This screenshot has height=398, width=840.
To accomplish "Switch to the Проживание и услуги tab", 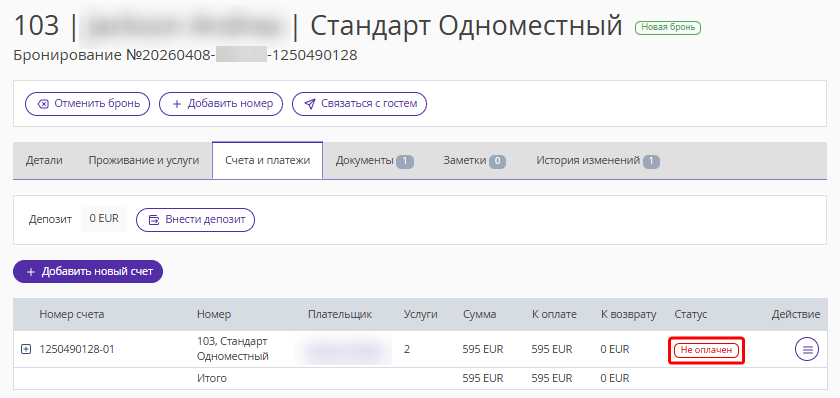I will point(144,160).
